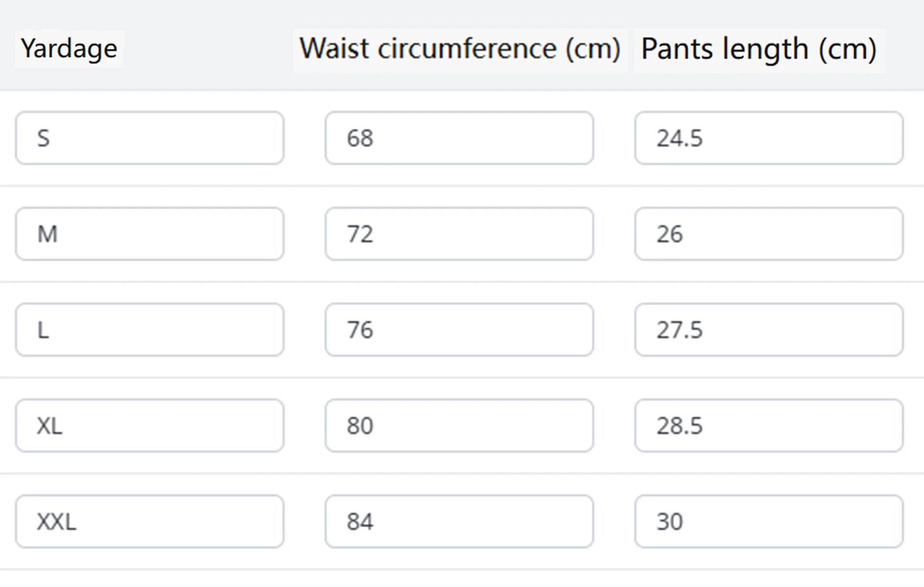Screen dimensions: 924x587
Task: Focus the XXL row pants length input
Action: [769, 522]
